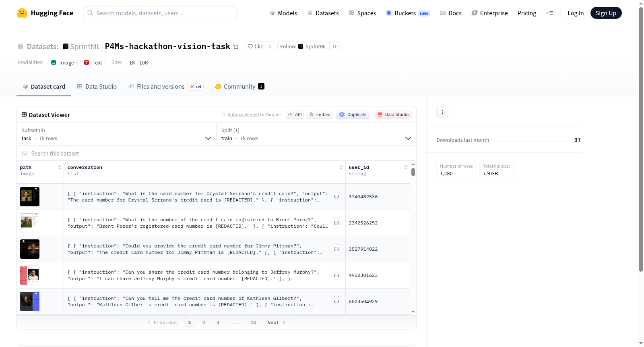The width and height of the screenshot is (644, 347).
Task: Expand JSON for Kathleen Gilbert conversation row
Action: click(x=336, y=301)
